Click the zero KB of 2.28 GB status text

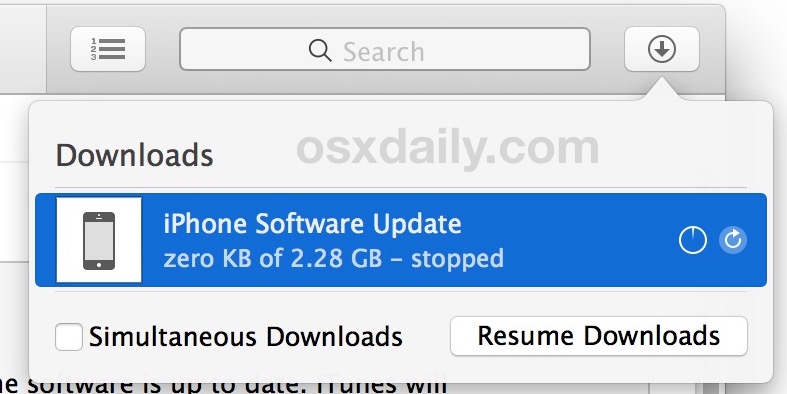(333, 258)
